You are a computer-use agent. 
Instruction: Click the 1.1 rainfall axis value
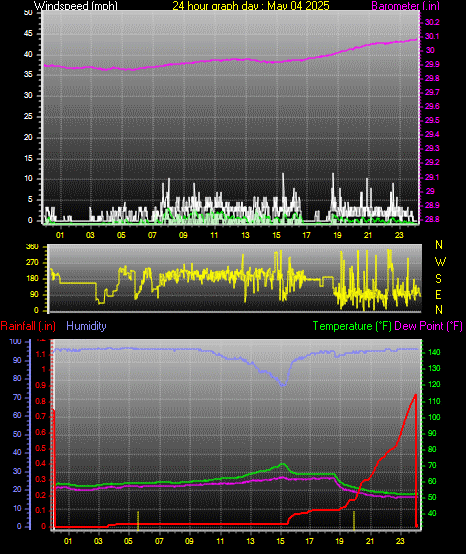coord(41,354)
